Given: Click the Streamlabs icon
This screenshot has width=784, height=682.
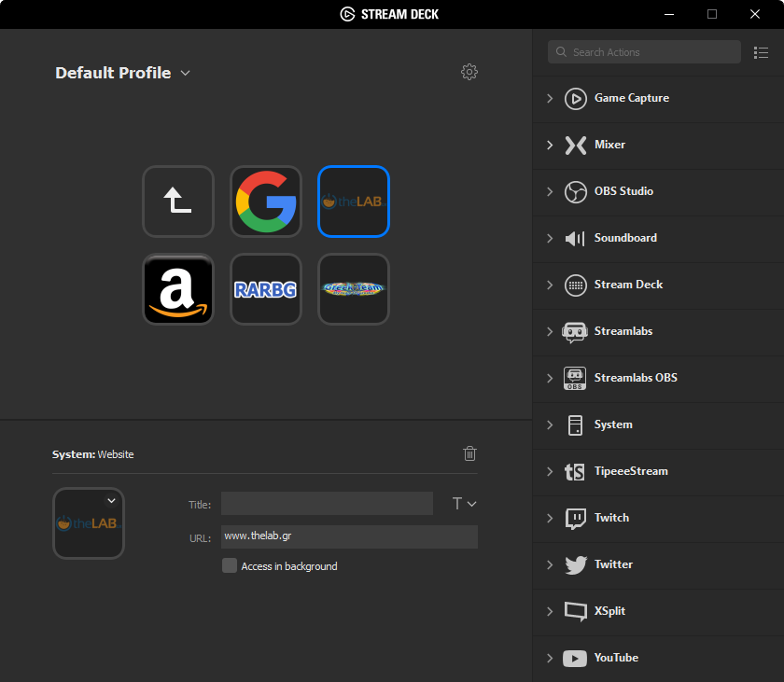Looking at the screenshot, I should (x=575, y=332).
